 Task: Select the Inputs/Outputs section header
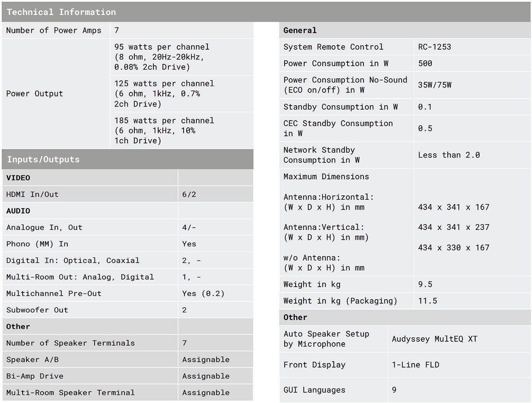point(43,159)
